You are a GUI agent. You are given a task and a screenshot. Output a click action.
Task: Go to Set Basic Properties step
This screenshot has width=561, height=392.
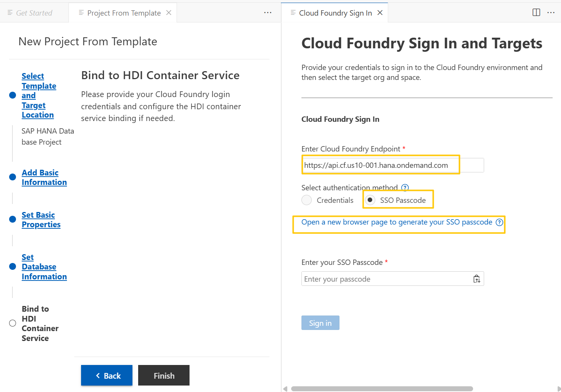click(x=41, y=220)
